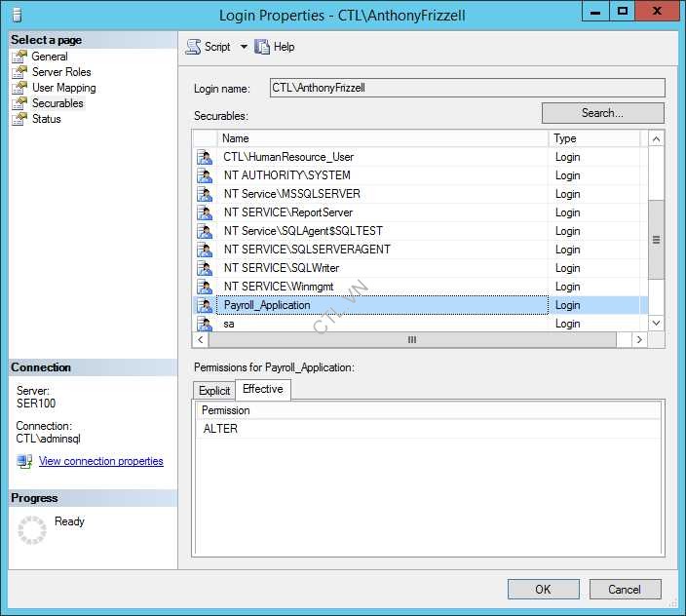Click the Script toolbar icon
The height and width of the screenshot is (616, 686).
[193, 47]
